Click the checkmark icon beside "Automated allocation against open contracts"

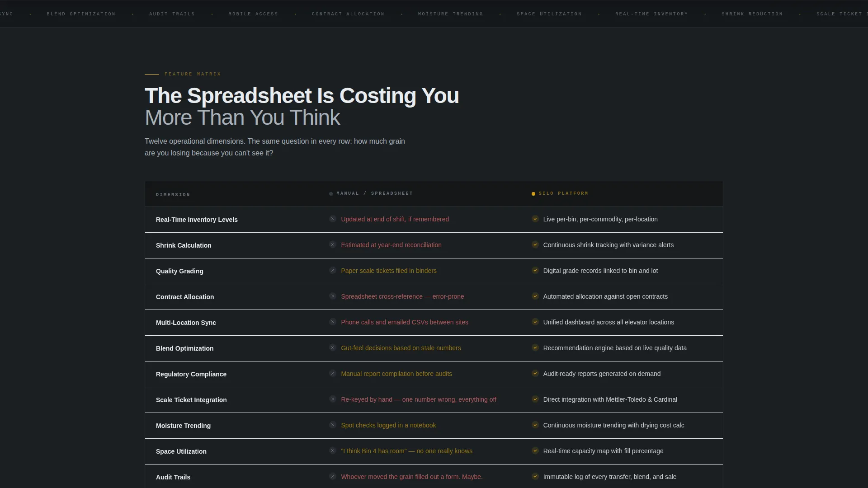coord(535,296)
